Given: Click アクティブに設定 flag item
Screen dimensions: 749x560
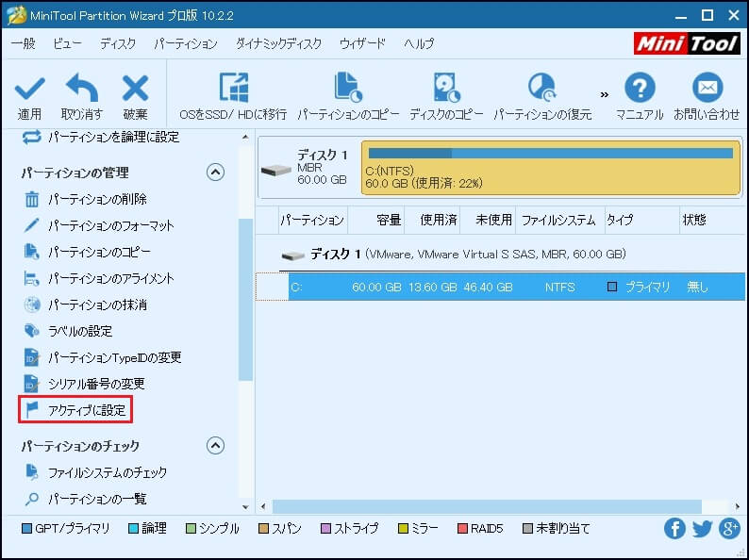Looking at the screenshot, I should point(75,409).
